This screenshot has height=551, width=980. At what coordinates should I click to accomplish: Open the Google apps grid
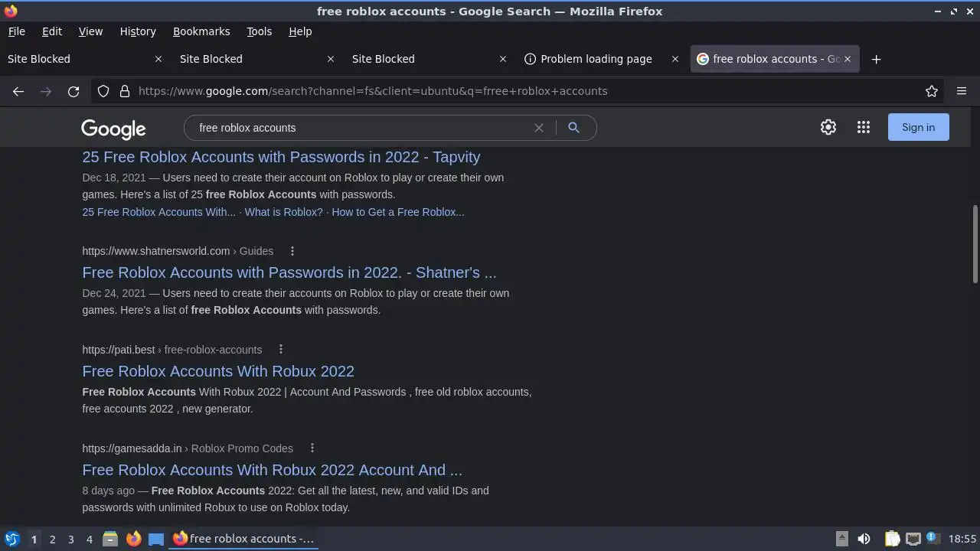click(x=864, y=127)
